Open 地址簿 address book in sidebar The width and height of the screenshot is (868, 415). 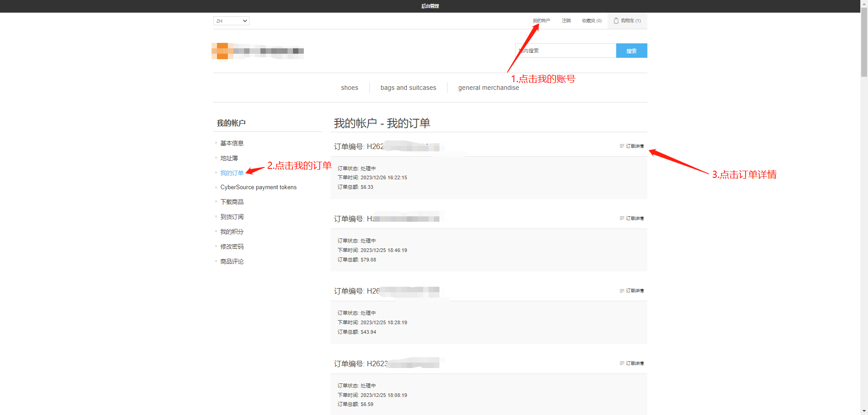tap(229, 158)
